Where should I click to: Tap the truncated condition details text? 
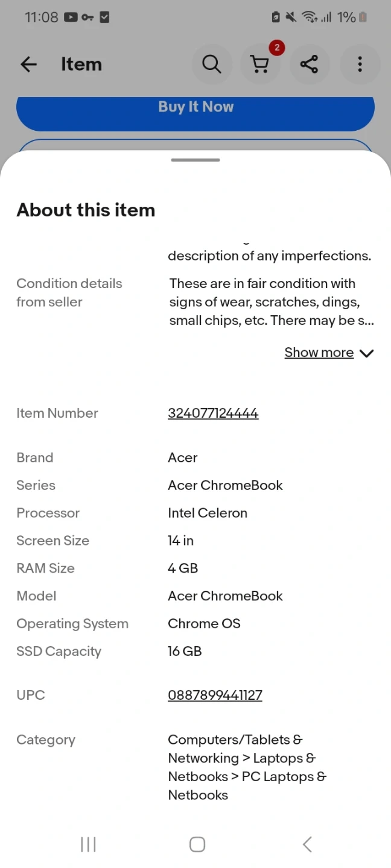(270, 302)
